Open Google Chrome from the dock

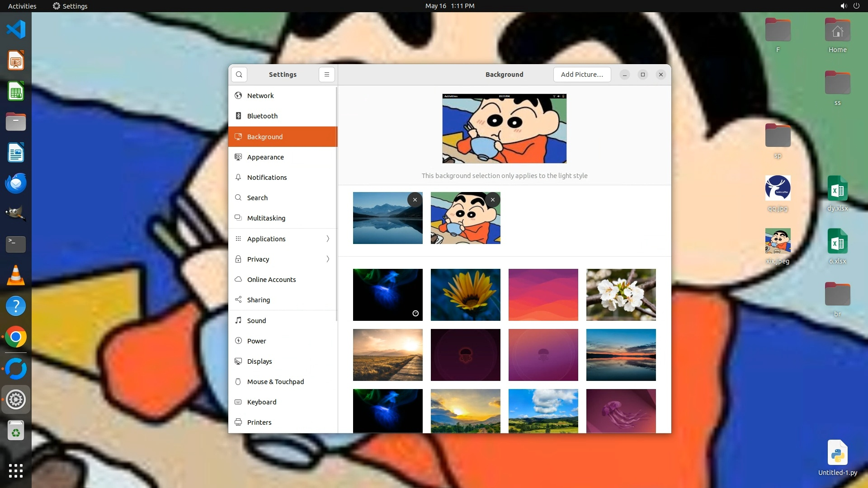click(16, 337)
